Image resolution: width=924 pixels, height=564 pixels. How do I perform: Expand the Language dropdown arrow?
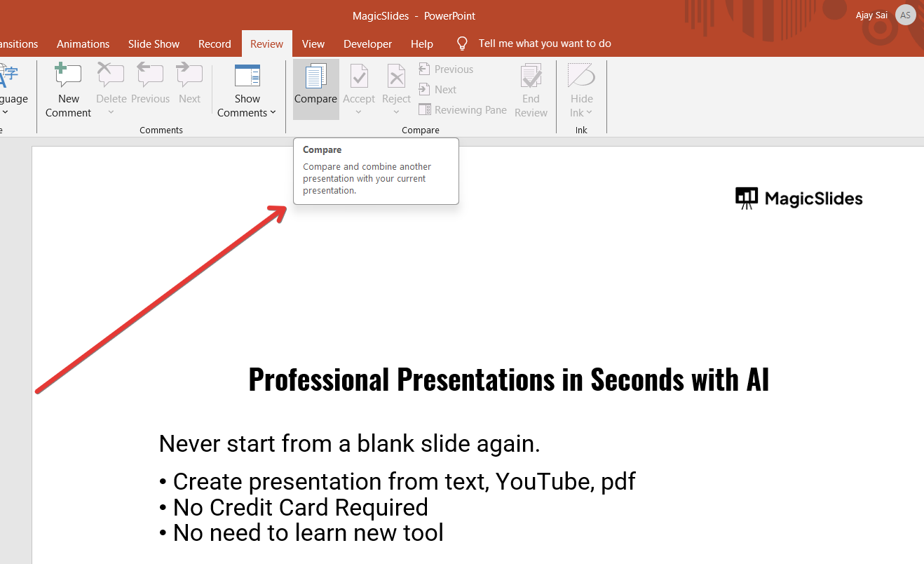click(4, 112)
